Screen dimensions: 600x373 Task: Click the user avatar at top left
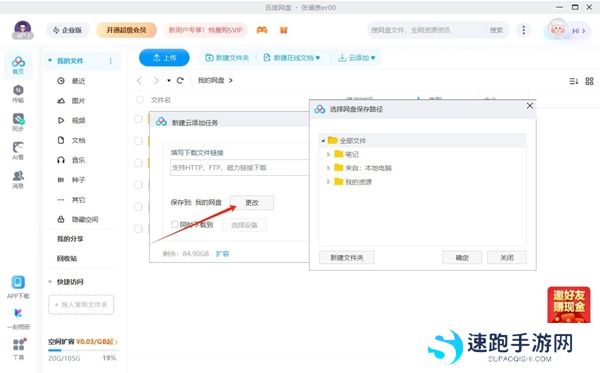coord(23,30)
